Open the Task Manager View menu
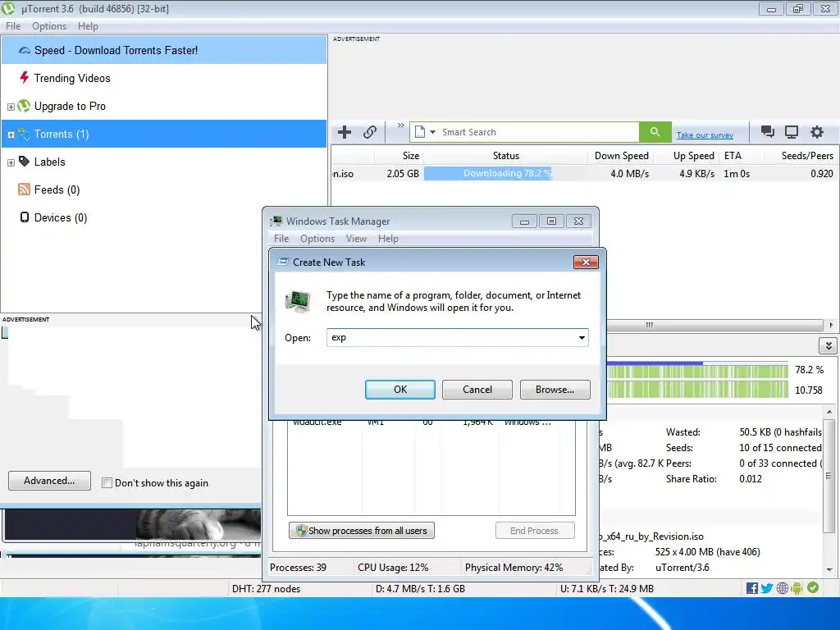 (356, 239)
